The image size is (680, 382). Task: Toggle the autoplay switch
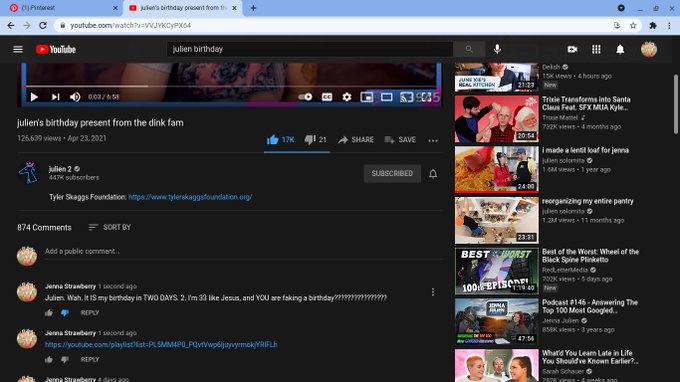[305, 97]
